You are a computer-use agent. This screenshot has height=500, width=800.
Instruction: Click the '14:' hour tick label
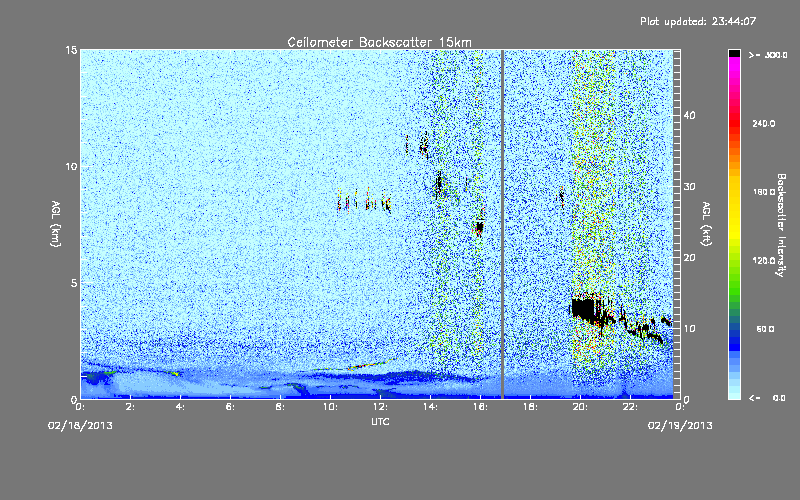pos(430,407)
